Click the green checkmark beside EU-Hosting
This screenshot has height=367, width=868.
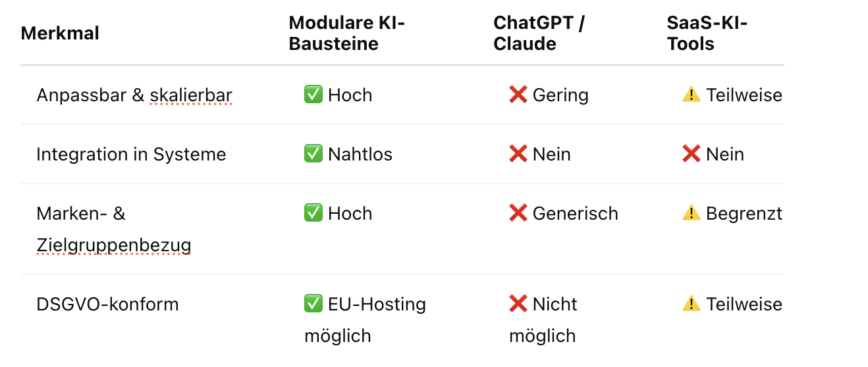click(x=313, y=304)
